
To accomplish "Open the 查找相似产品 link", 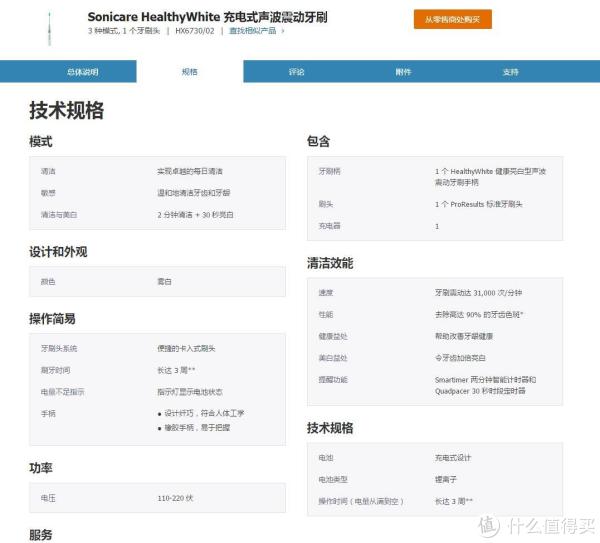I will click(253, 31).
